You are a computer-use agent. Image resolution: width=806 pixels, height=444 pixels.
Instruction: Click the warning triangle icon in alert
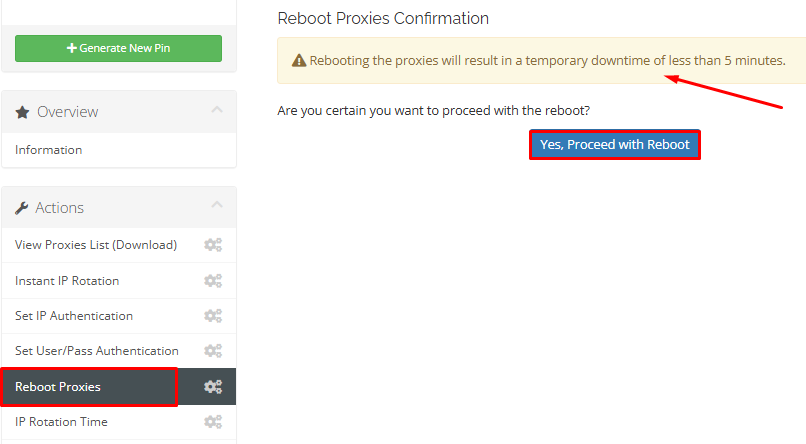click(x=299, y=61)
